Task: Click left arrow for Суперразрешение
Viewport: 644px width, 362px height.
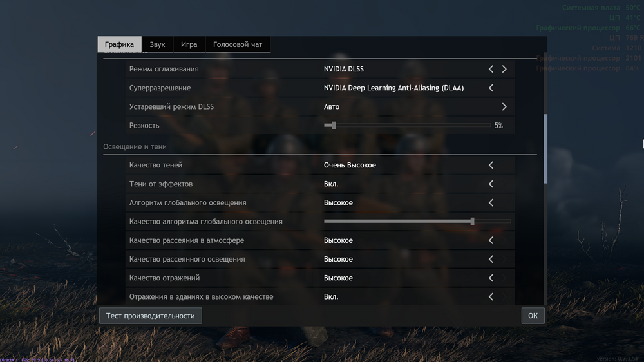Action: tap(491, 88)
